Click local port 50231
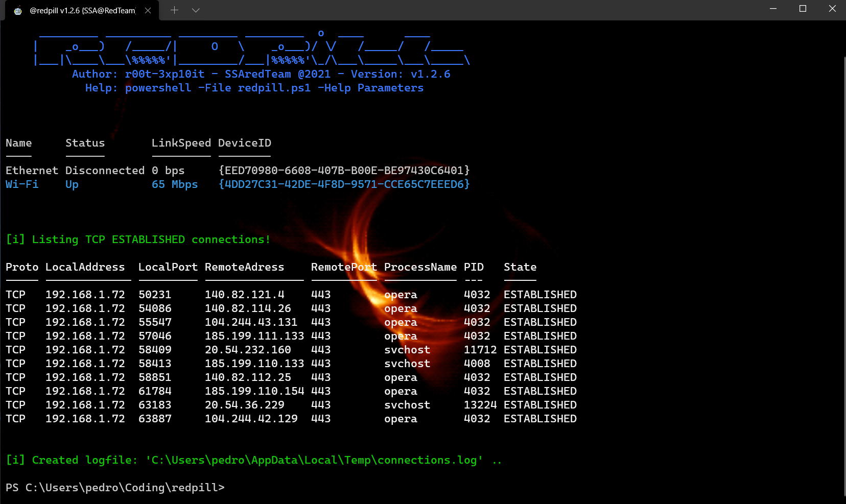 coord(155,295)
